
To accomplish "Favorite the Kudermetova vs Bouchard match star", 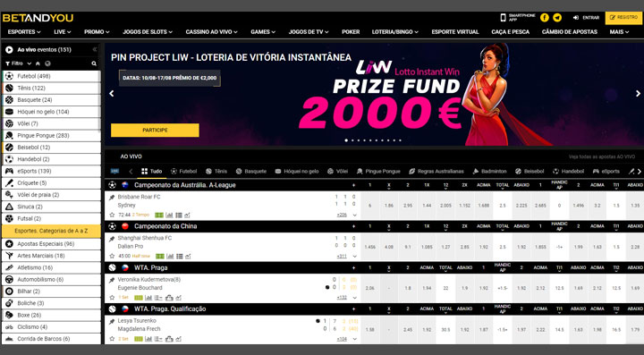I will [112, 298].
